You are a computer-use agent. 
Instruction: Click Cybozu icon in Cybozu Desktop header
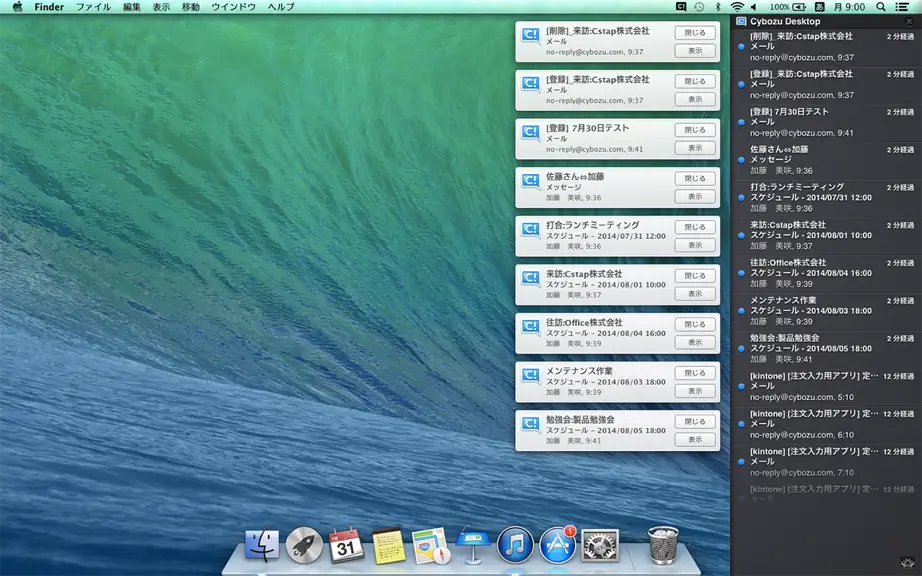741,21
